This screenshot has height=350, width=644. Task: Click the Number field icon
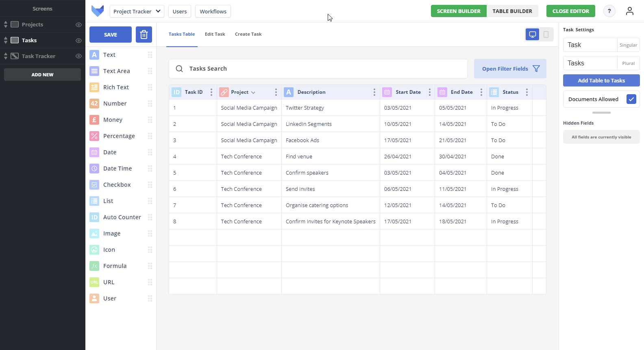coord(94,104)
